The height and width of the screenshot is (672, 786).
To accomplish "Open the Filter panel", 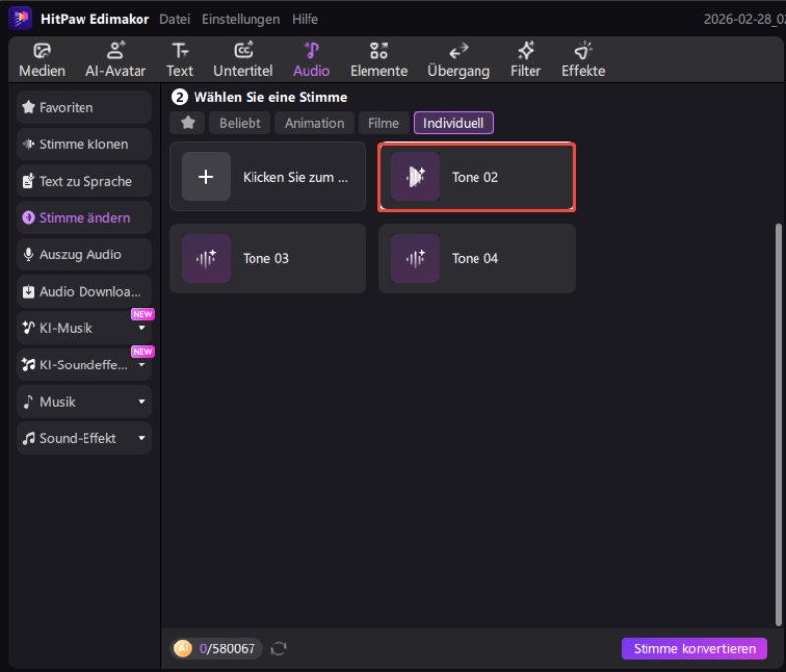I will click(526, 60).
